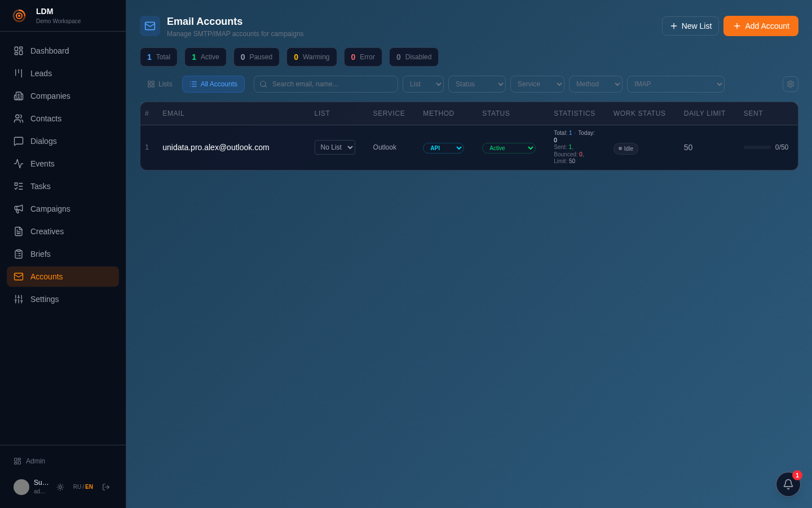The image size is (812, 508).
Task: Select Accounts in the sidebar
Action: point(63,277)
